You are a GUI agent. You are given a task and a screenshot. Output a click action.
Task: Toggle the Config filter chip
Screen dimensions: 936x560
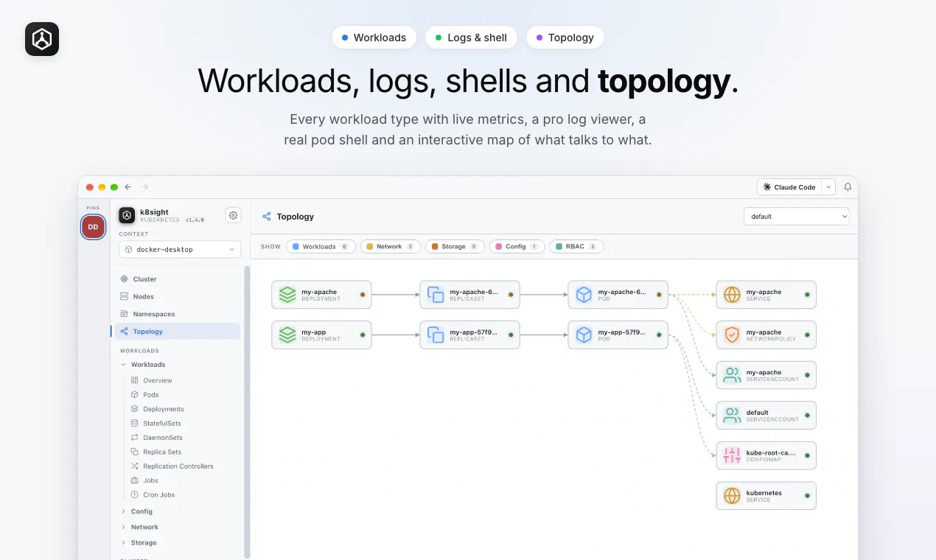(x=517, y=246)
